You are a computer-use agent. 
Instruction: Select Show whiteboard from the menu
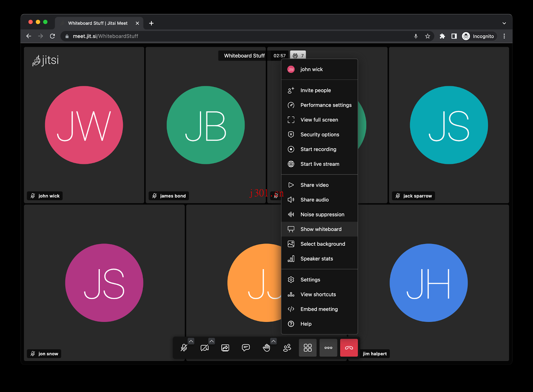coord(320,229)
